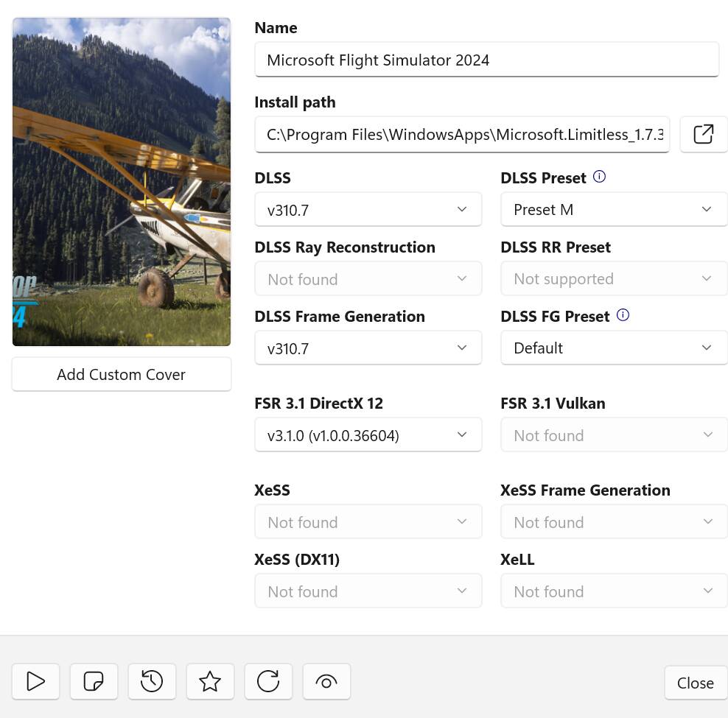Expand the DLSS v310.7 version dropdown
The height and width of the screenshot is (718, 728).
pyautogui.click(x=368, y=209)
